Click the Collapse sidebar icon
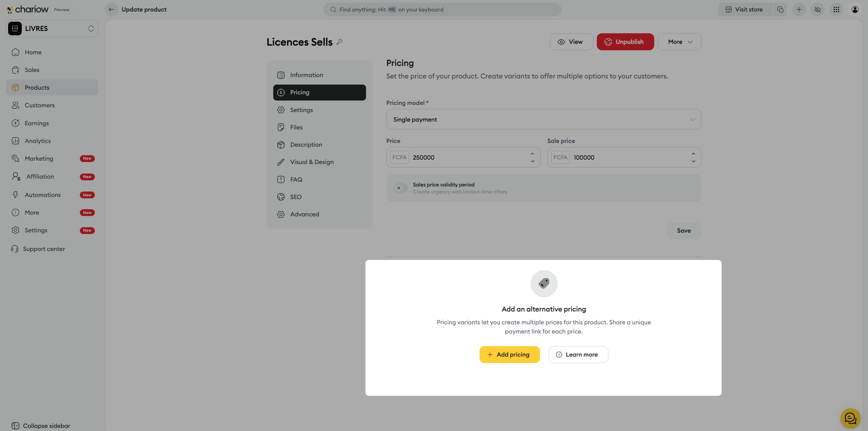 tap(15, 426)
